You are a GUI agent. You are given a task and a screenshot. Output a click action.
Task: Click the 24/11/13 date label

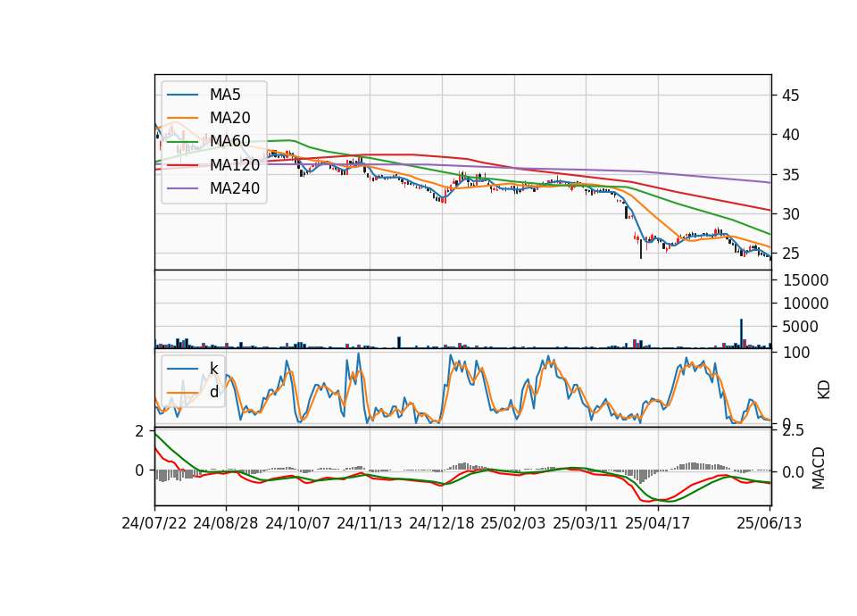pos(370,523)
